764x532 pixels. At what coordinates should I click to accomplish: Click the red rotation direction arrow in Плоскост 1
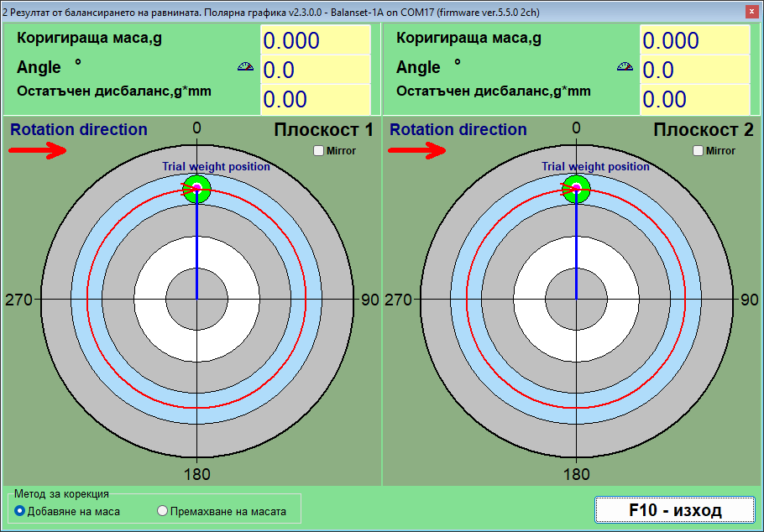[38, 151]
